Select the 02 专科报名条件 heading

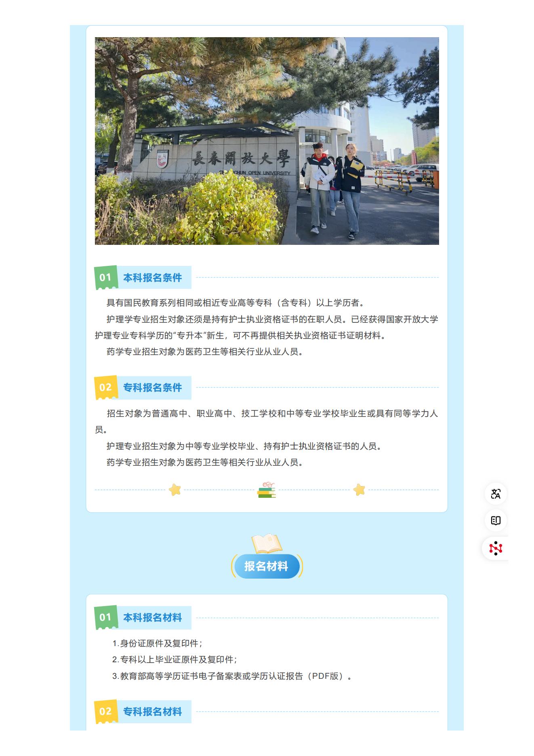(143, 387)
